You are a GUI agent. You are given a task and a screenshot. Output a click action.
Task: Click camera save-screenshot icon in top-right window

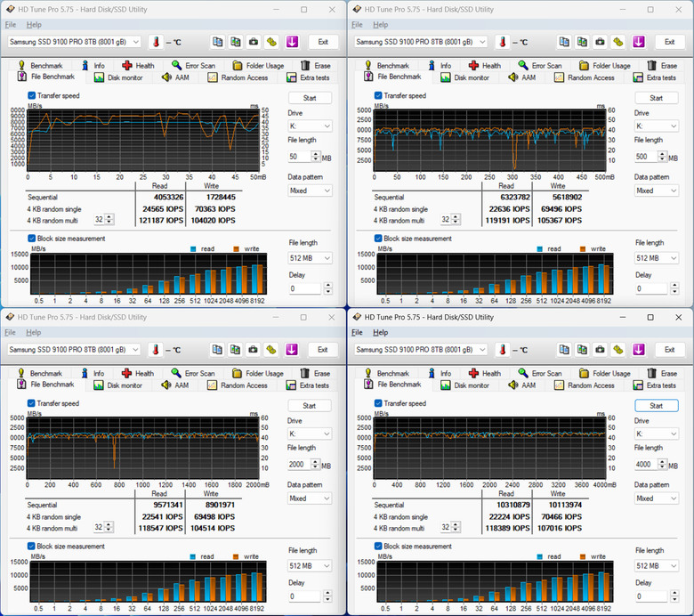[601, 42]
